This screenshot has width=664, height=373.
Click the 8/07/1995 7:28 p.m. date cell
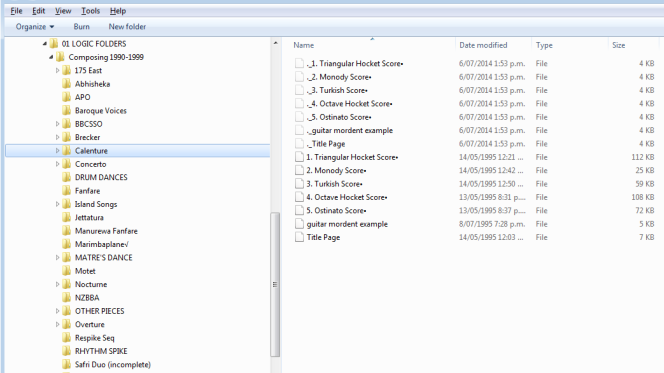(492, 224)
